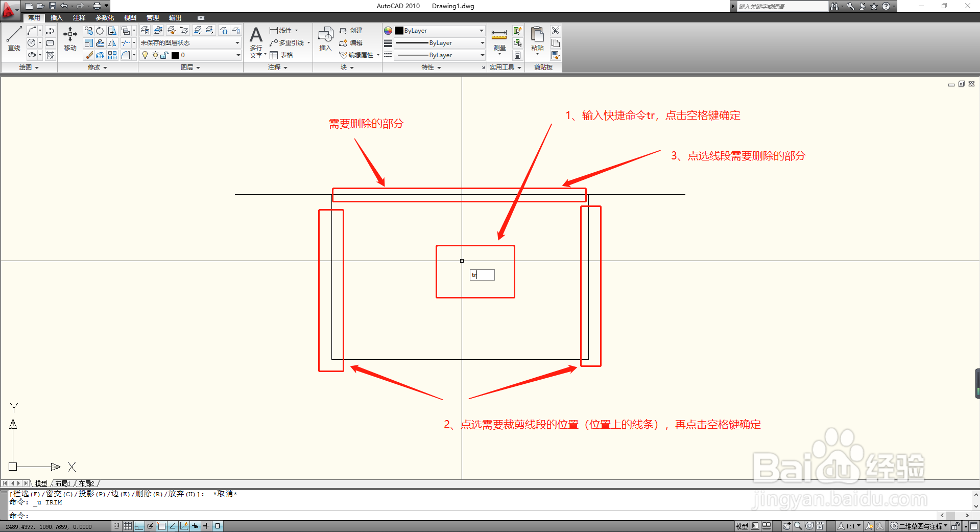Open the ByLayer lineweight dropdown
The image size is (980, 532).
point(440,43)
